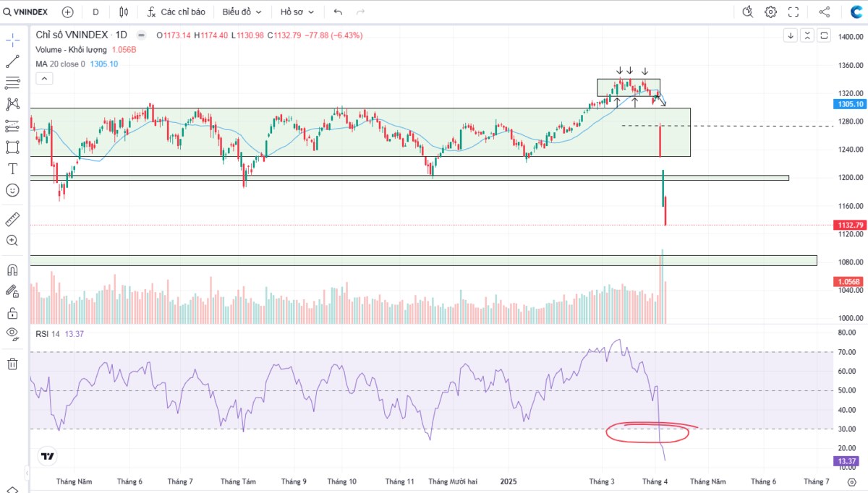The height and width of the screenshot is (493, 868).
Task: Click the 1.056B volume axis label
Action: [x=849, y=281]
